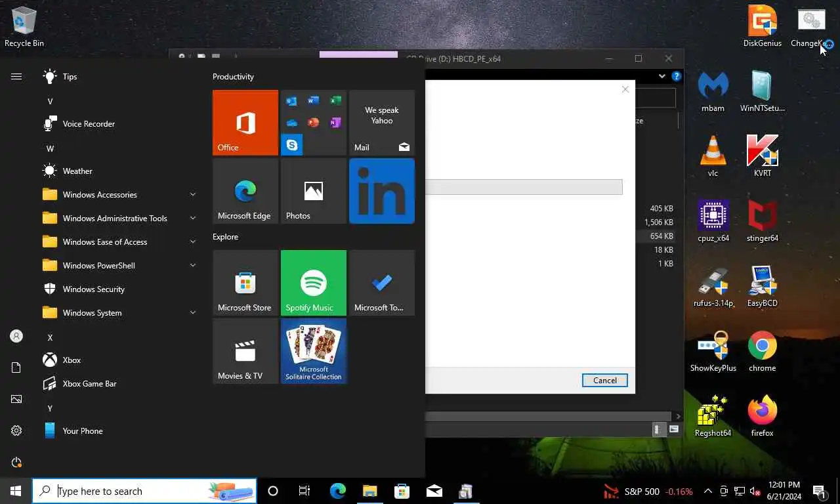Open the Photos tile
Screen dimensions: 840x504
pos(314,191)
